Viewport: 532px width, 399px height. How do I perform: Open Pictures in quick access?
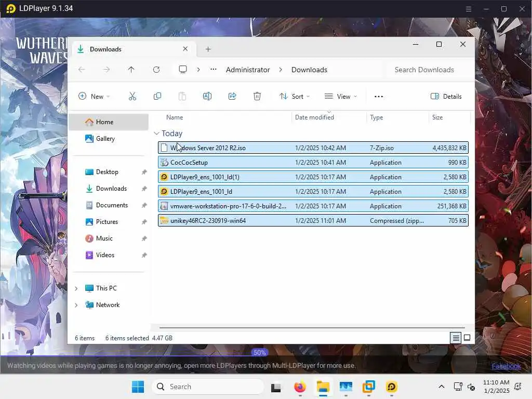pos(107,222)
